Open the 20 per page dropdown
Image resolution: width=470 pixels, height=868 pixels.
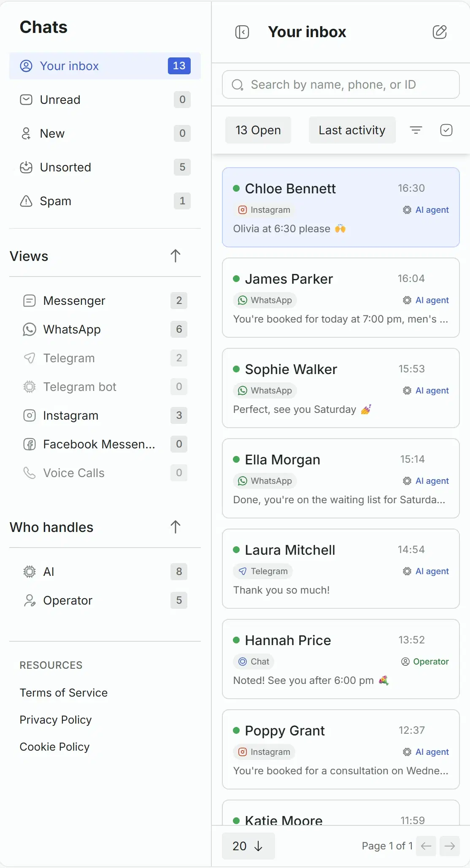(249, 846)
